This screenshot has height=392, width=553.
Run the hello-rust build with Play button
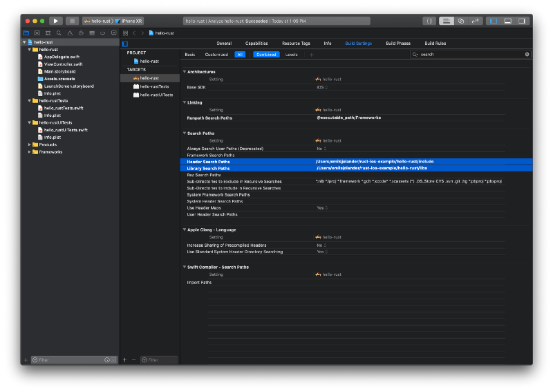coord(56,21)
